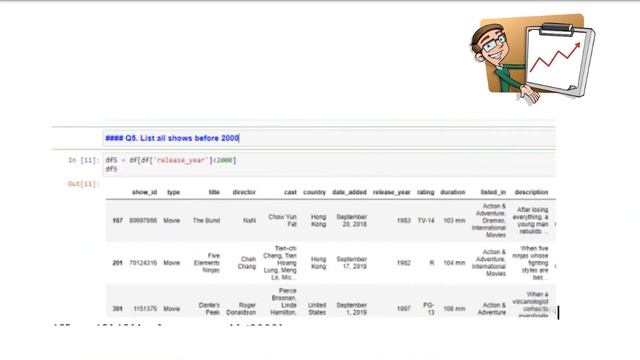
Task: Click title cell 'Five Elements Ninjas'
Action: [207, 263]
